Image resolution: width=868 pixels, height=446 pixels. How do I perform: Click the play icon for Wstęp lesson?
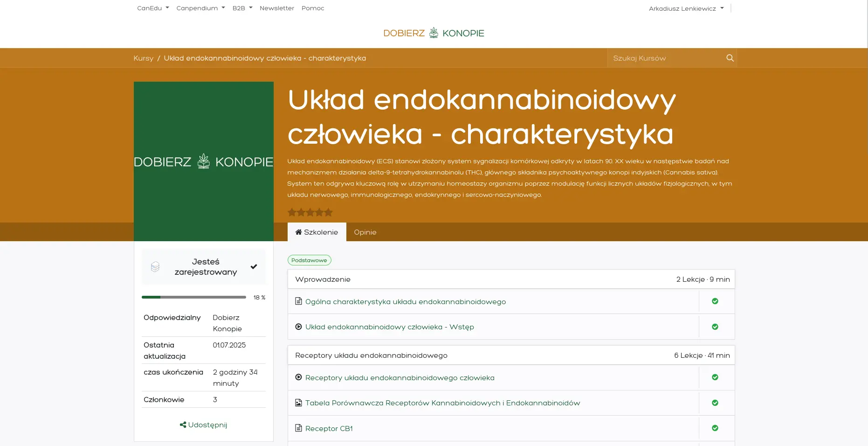click(298, 327)
